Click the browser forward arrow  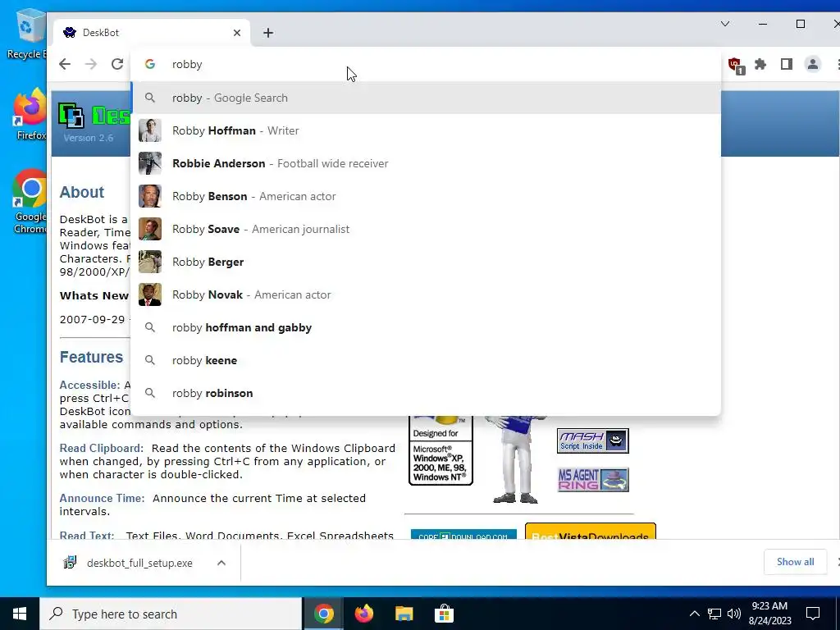click(91, 64)
